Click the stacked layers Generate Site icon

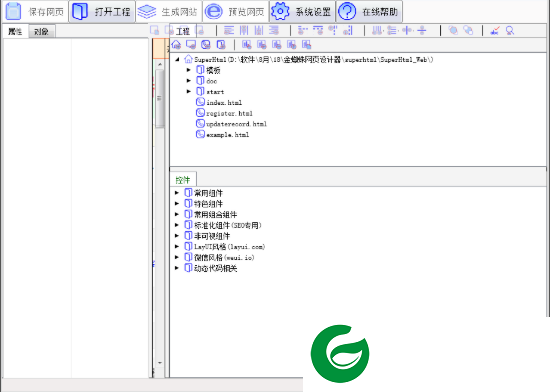[147, 11]
